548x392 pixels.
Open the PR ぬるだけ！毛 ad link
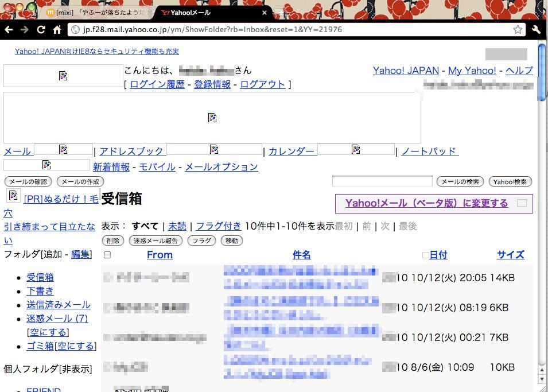[61, 199]
